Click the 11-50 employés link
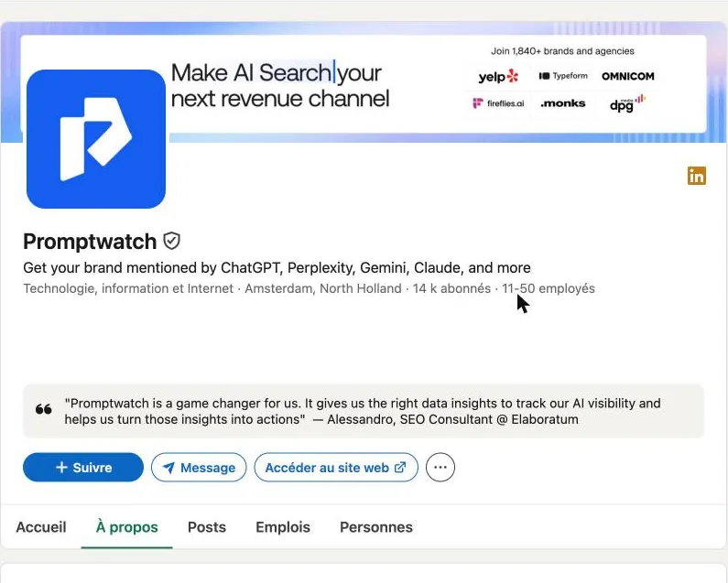Image resolution: width=728 pixels, height=583 pixels. click(x=549, y=288)
